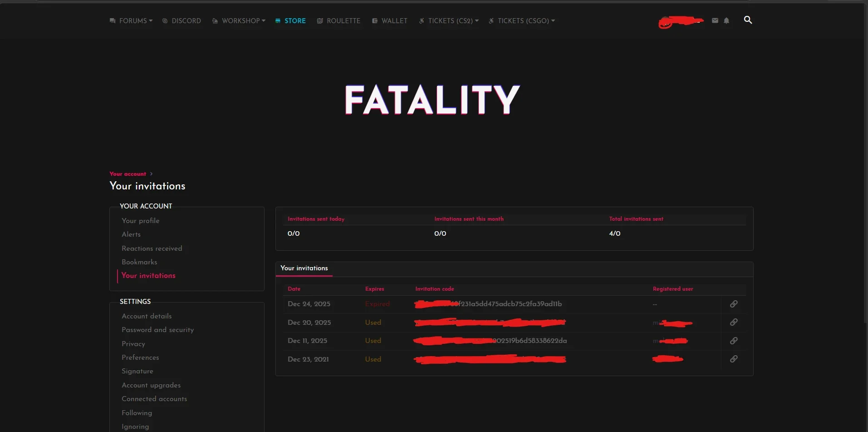Select the Your invitations tab
This screenshot has height=432, width=868.
304,268
